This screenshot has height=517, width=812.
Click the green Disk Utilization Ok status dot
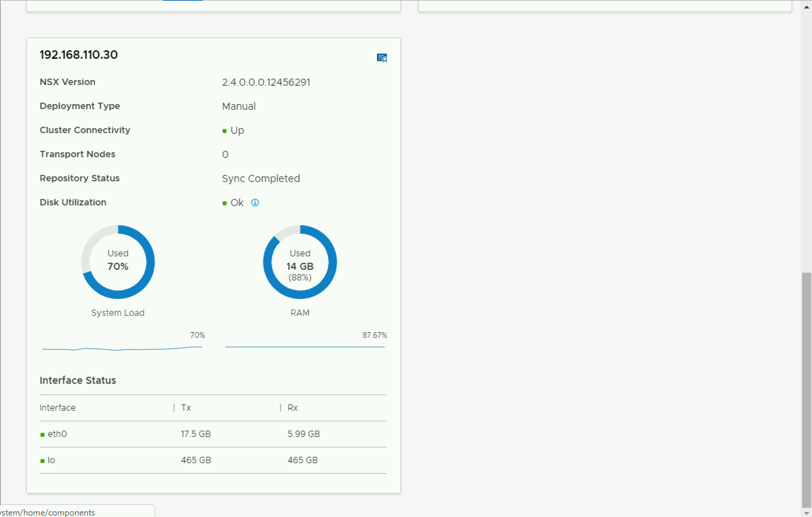(225, 203)
